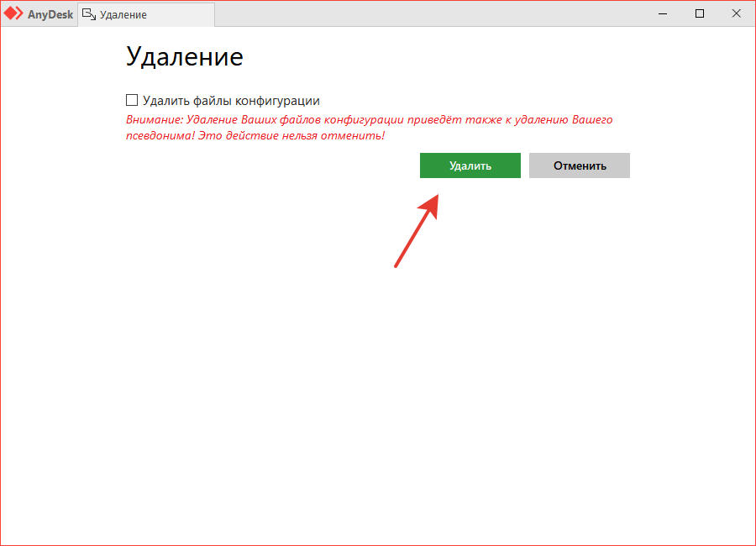Screen dimensions: 756x546
Task: Click the Удаление page heading
Action: point(185,57)
